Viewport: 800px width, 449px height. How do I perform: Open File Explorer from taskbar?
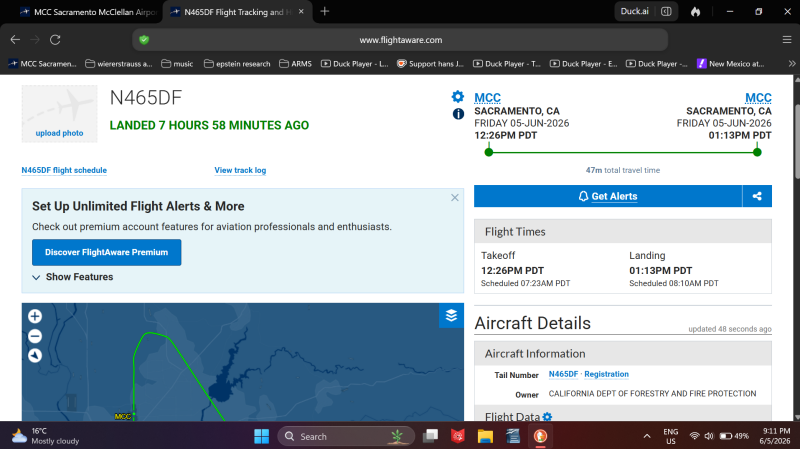point(485,436)
